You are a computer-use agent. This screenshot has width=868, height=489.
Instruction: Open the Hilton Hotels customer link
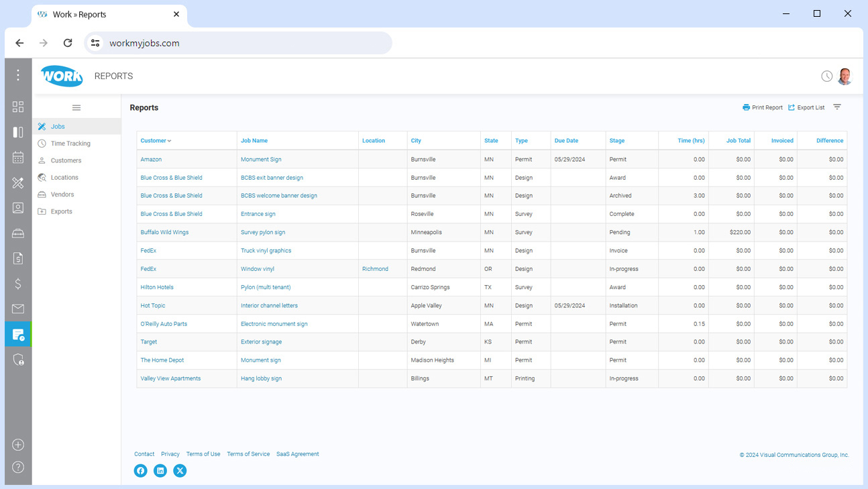(157, 287)
